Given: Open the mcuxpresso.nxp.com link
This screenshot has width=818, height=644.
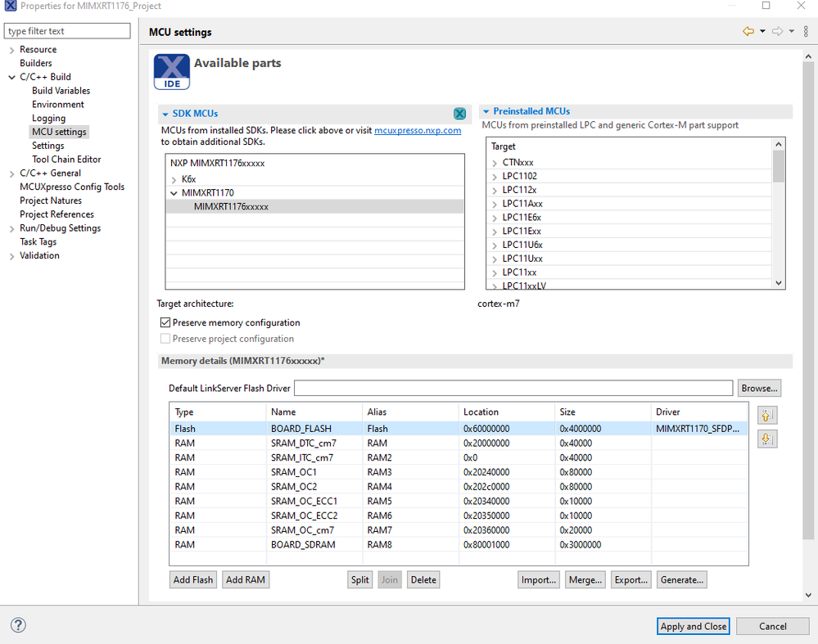Looking at the screenshot, I should (418, 130).
